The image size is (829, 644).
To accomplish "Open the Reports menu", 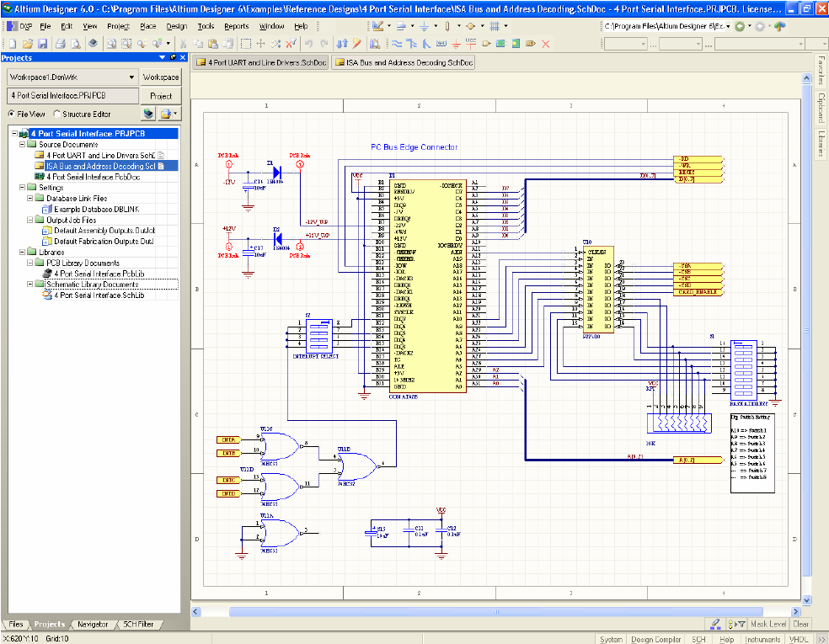I will [237, 26].
